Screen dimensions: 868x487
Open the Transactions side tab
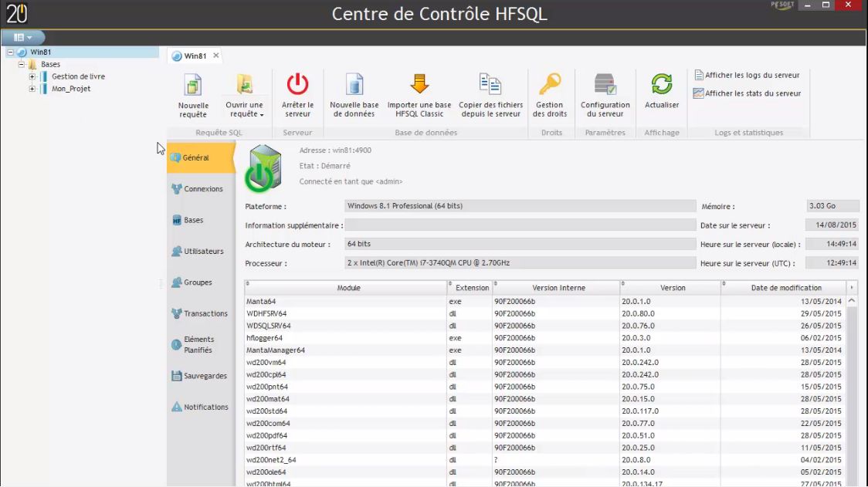pyautogui.click(x=201, y=313)
